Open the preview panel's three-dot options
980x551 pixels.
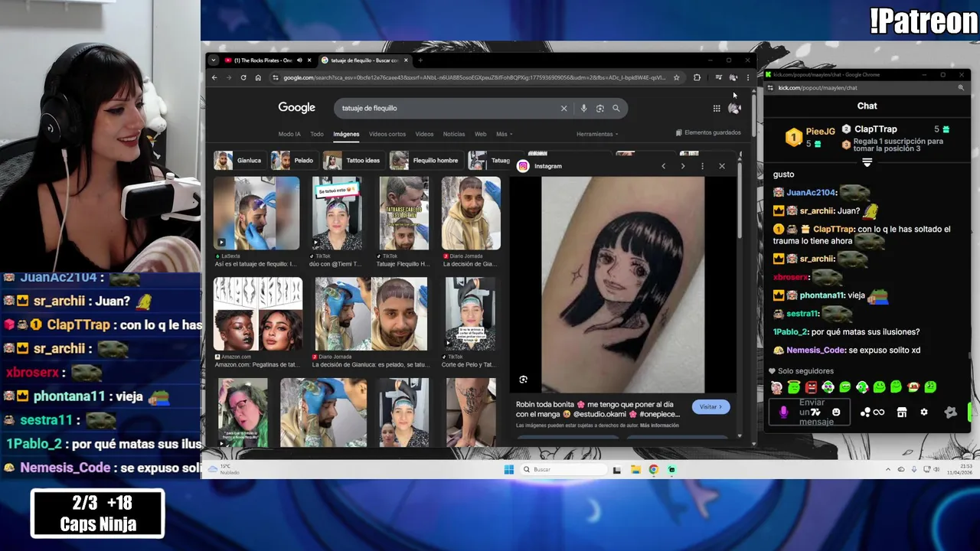click(x=702, y=166)
